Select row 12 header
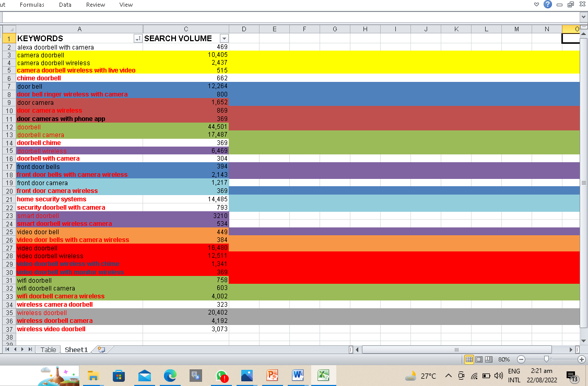 [x=9, y=127]
